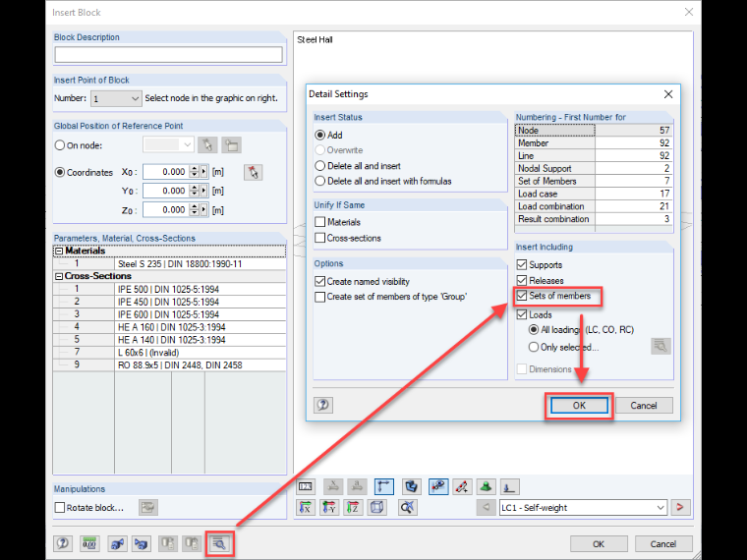Click grayed select loadings icon beside Only selected
747x560 pixels.
[661, 346]
